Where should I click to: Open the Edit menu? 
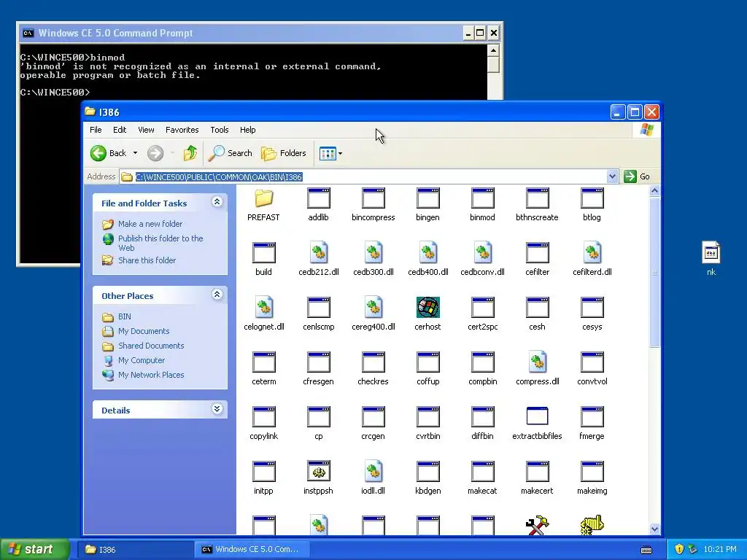tap(120, 130)
